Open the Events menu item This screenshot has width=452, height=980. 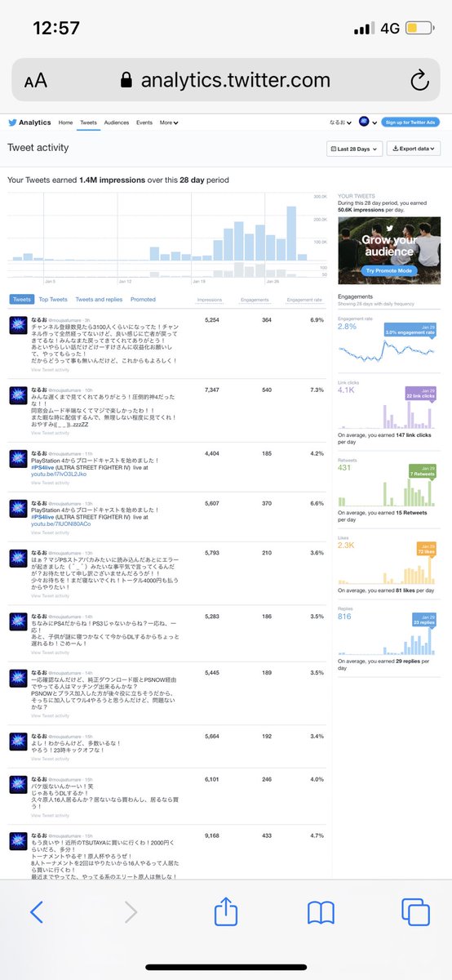click(x=144, y=122)
